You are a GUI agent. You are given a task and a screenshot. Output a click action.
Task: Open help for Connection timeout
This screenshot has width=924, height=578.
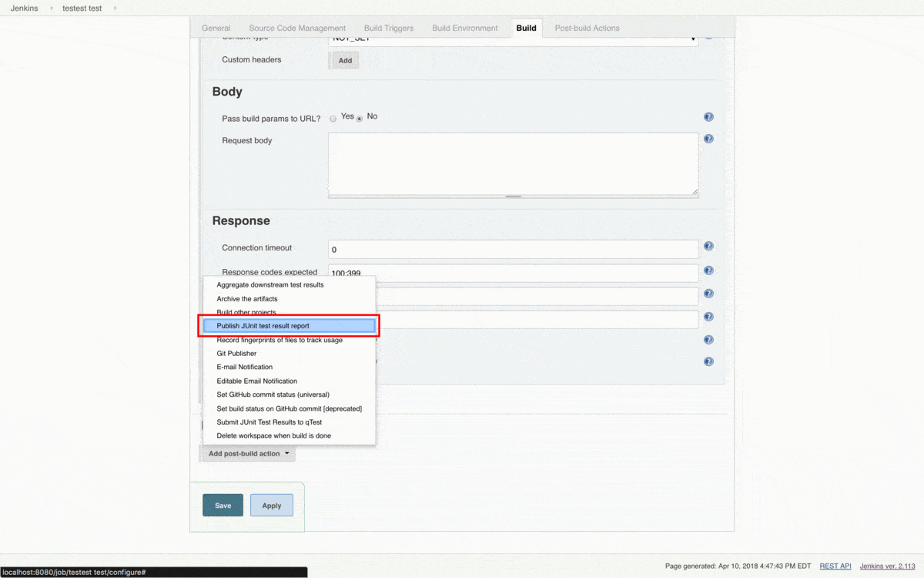coord(708,246)
